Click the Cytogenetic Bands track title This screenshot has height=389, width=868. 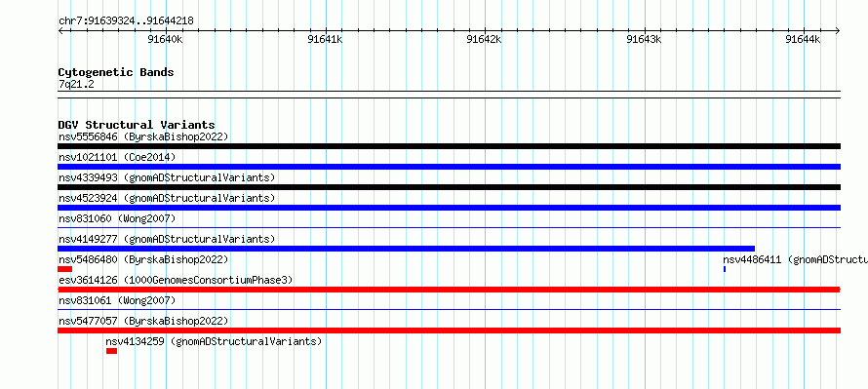click(116, 72)
